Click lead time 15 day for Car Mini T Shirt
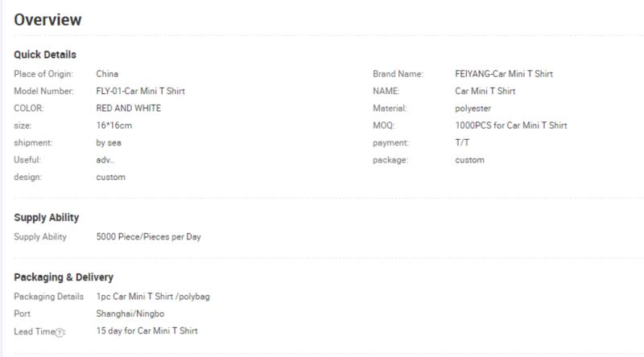644x357 pixels. pos(147,330)
